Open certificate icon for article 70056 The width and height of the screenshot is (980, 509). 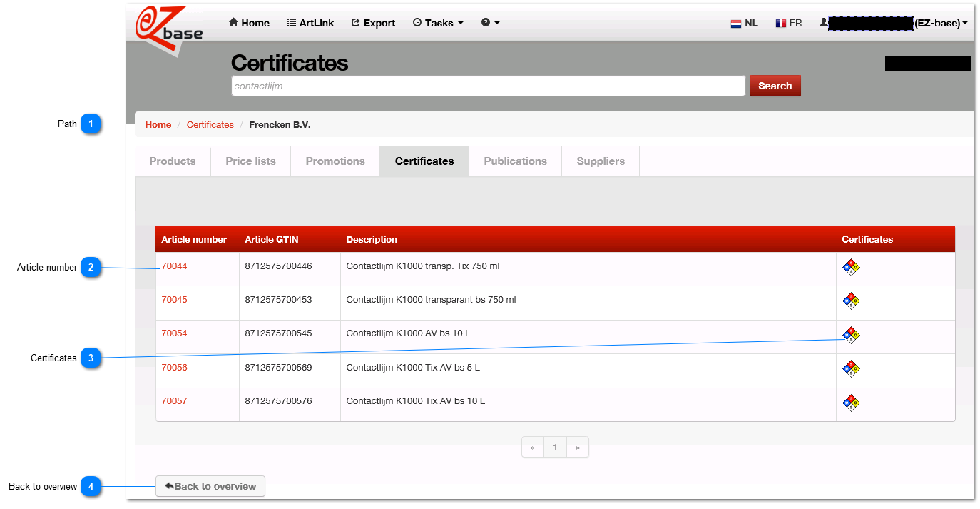point(851,368)
